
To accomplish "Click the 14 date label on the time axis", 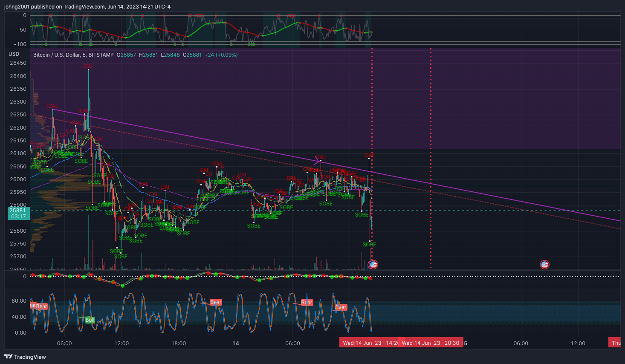I will pyautogui.click(x=236, y=343).
